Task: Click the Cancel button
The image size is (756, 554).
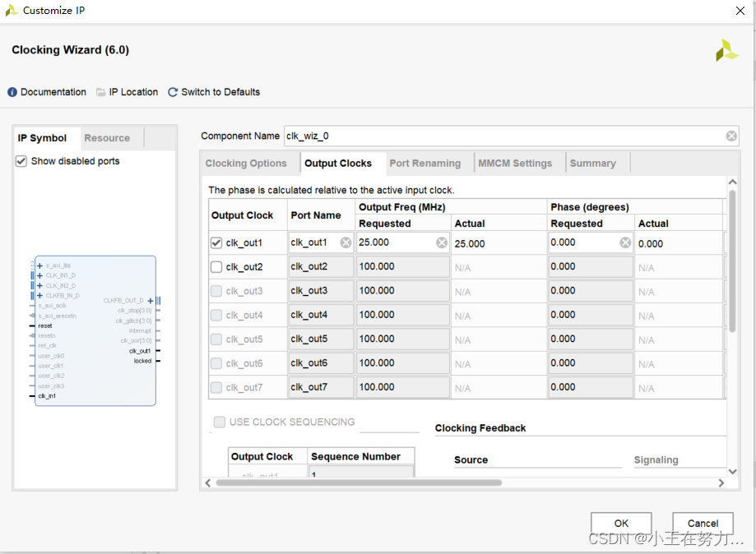Action: tap(703, 523)
